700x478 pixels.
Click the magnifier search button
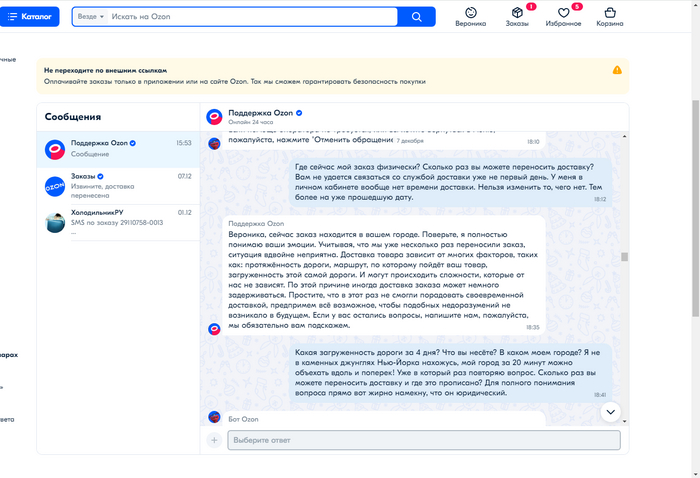pos(417,17)
